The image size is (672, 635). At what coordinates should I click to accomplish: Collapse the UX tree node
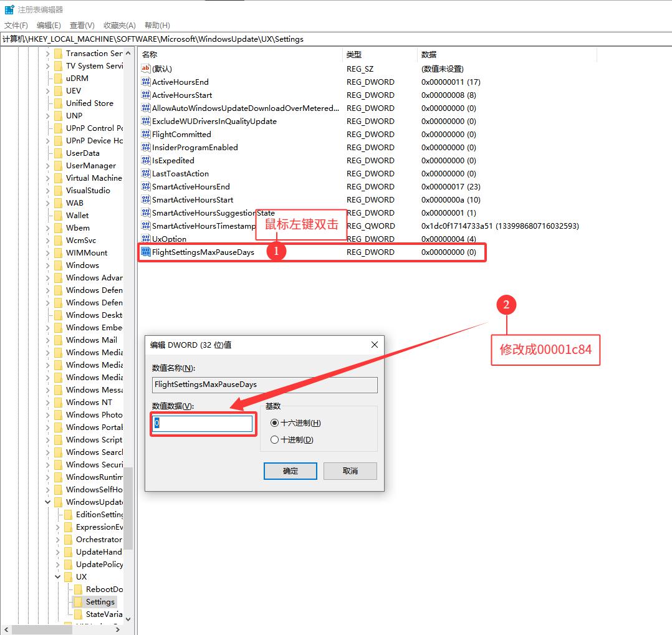(58, 577)
